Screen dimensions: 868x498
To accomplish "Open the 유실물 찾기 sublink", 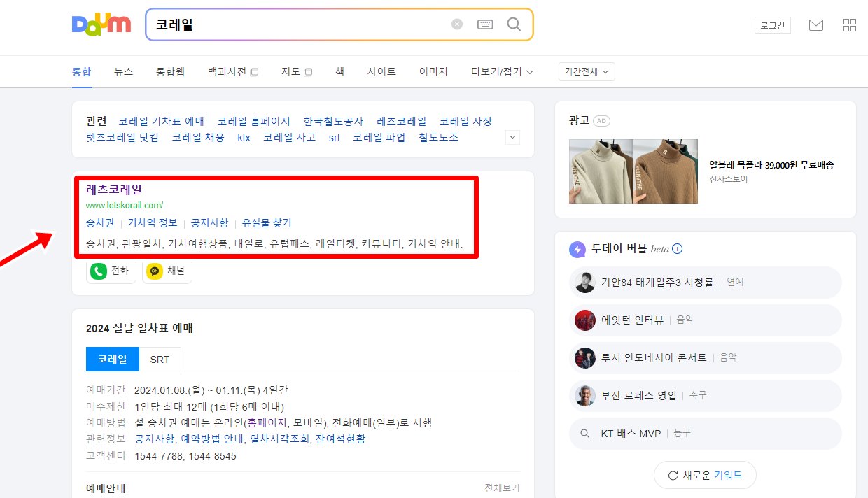I will tap(267, 223).
